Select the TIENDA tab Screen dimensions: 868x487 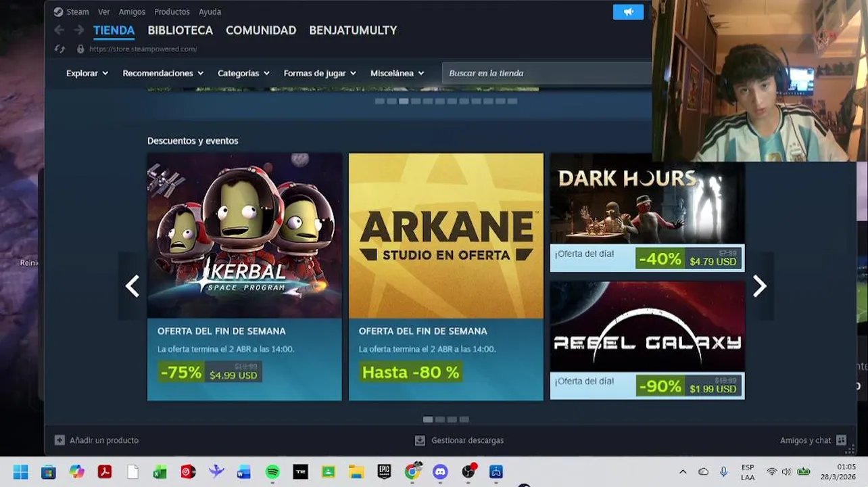[114, 30]
